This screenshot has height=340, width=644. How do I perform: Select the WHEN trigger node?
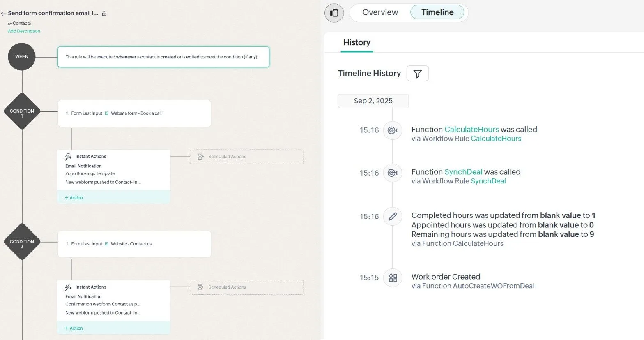pyautogui.click(x=22, y=57)
